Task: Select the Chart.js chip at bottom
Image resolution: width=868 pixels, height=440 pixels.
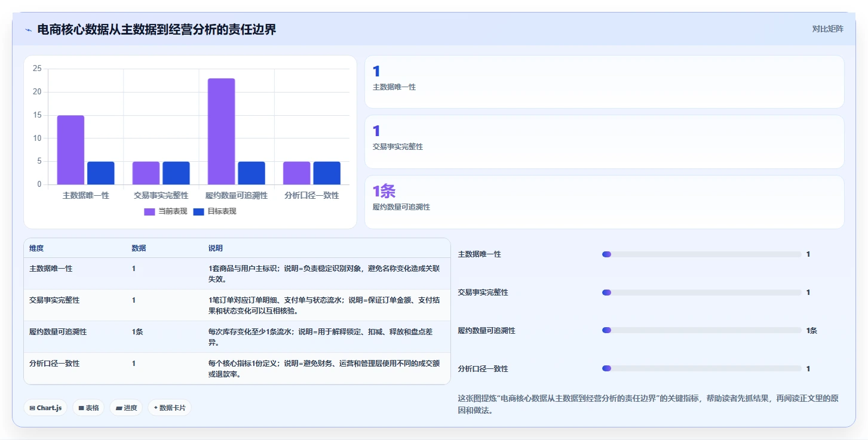Action: (x=46, y=408)
